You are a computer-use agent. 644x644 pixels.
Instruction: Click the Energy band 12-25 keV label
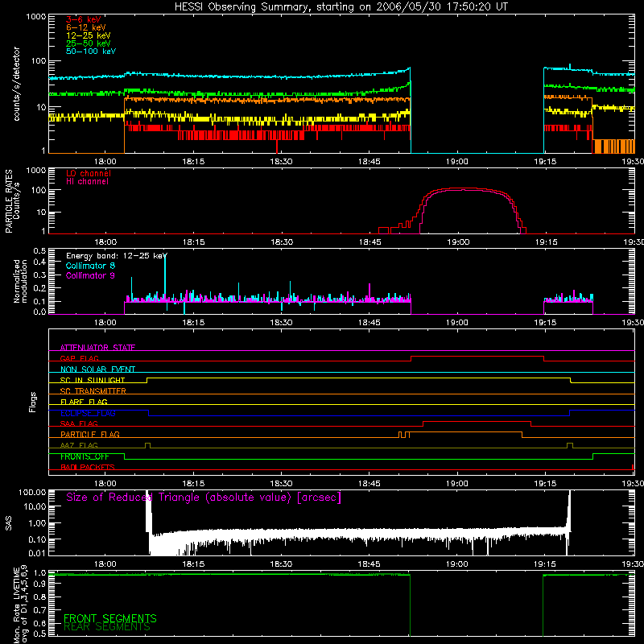point(117,256)
